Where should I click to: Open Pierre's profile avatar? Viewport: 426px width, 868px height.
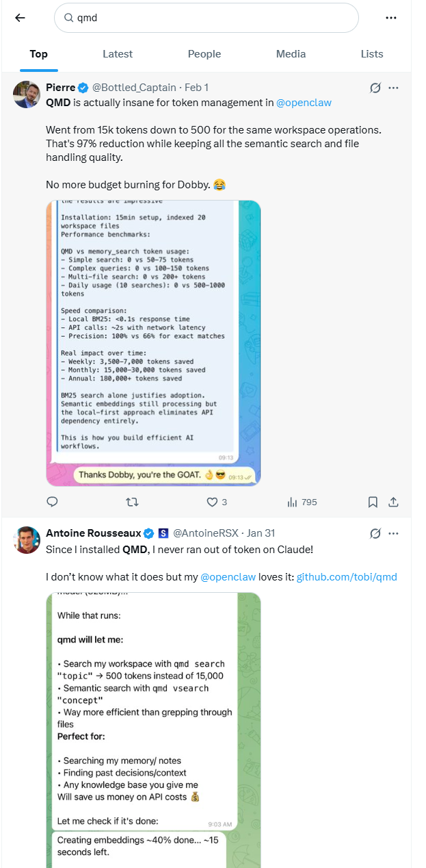click(27, 94)
